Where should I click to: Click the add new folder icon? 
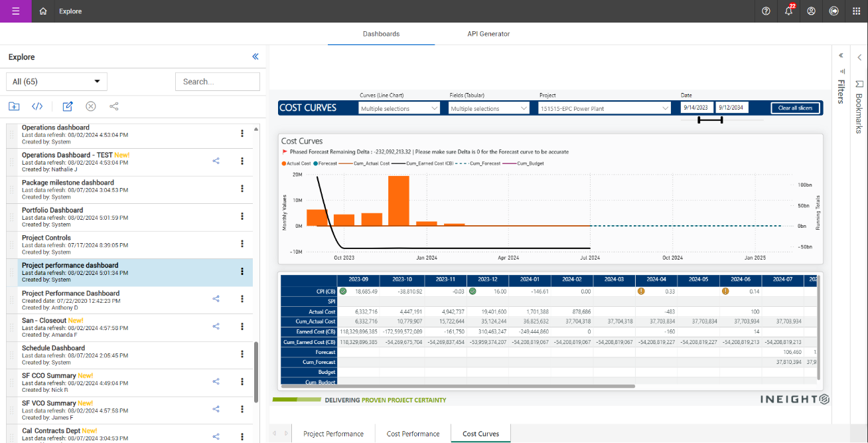pos(14,106)
